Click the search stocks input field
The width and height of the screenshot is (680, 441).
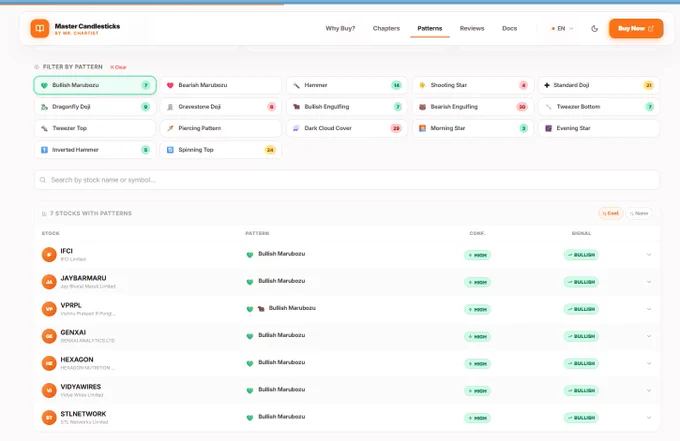(x=347, y=180)
